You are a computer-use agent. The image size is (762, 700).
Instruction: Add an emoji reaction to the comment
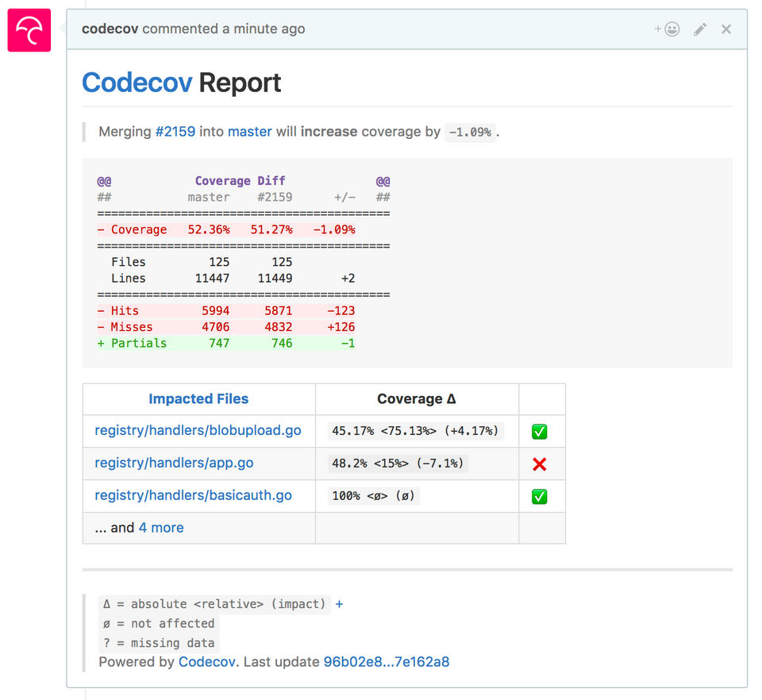pos(668,29)
